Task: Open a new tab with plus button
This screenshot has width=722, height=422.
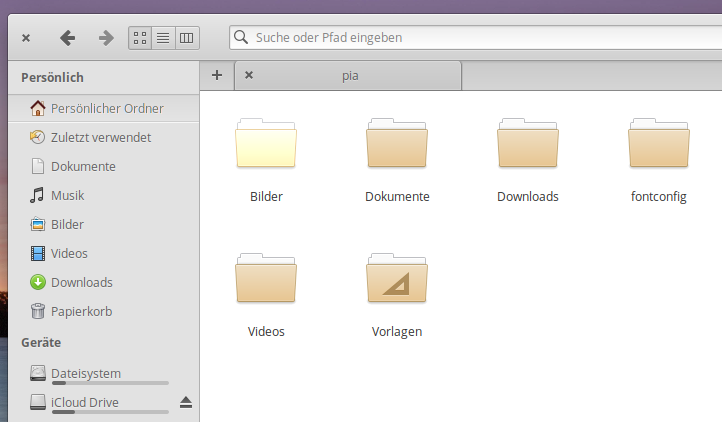Action: click(x=217, y=75)
